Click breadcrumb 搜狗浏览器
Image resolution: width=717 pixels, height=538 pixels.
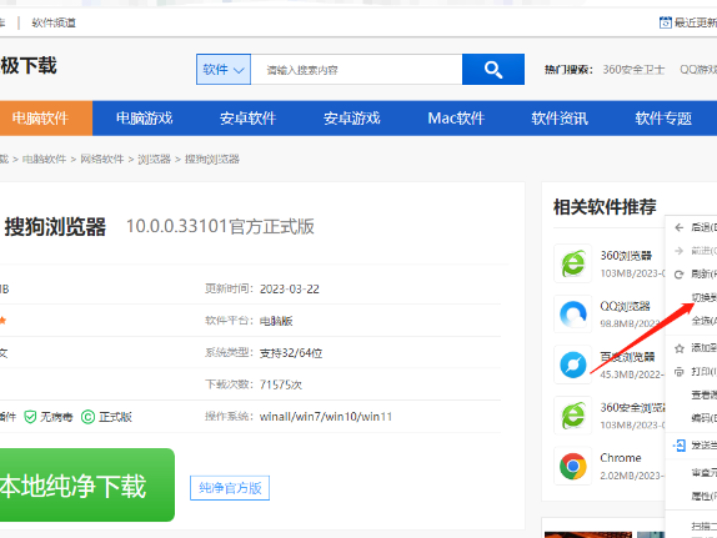[x=212, y=159]
